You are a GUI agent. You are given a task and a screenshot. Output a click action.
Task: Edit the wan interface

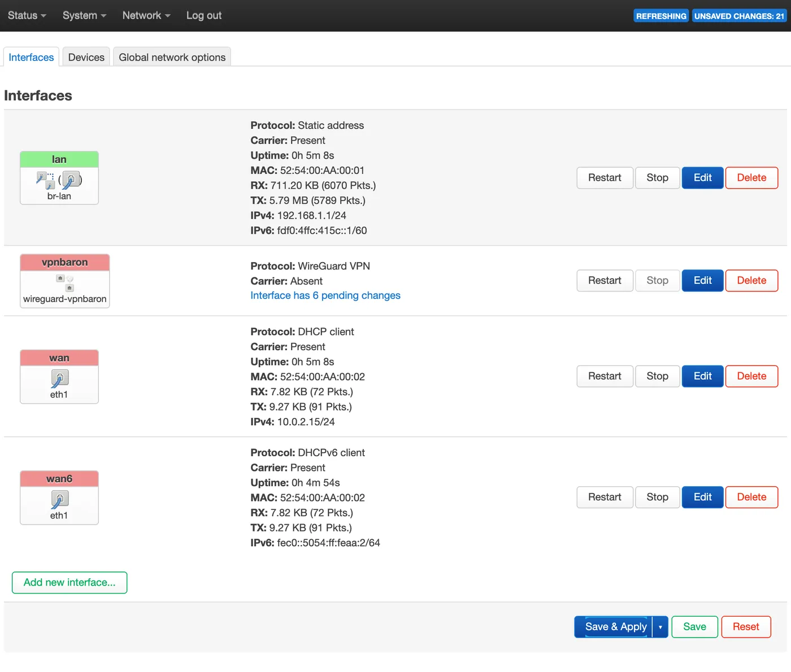pyautogui.click(x=703, y=376)
